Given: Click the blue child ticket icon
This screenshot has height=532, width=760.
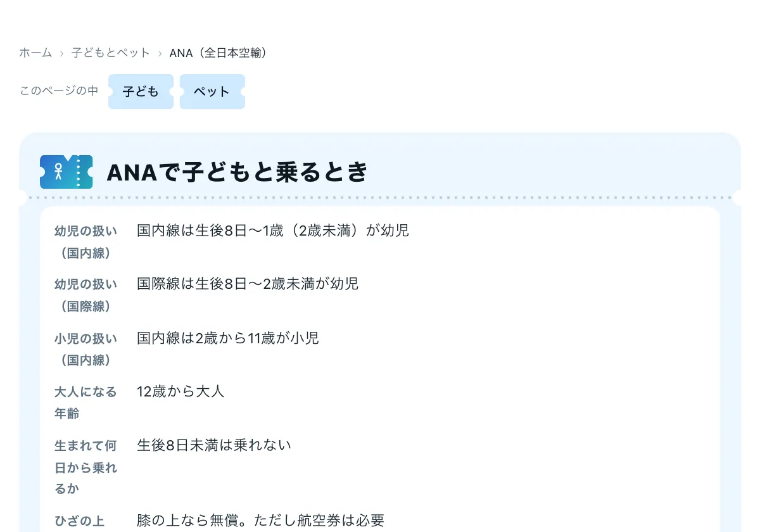Looking at the screenshot, I should point(66,172).
